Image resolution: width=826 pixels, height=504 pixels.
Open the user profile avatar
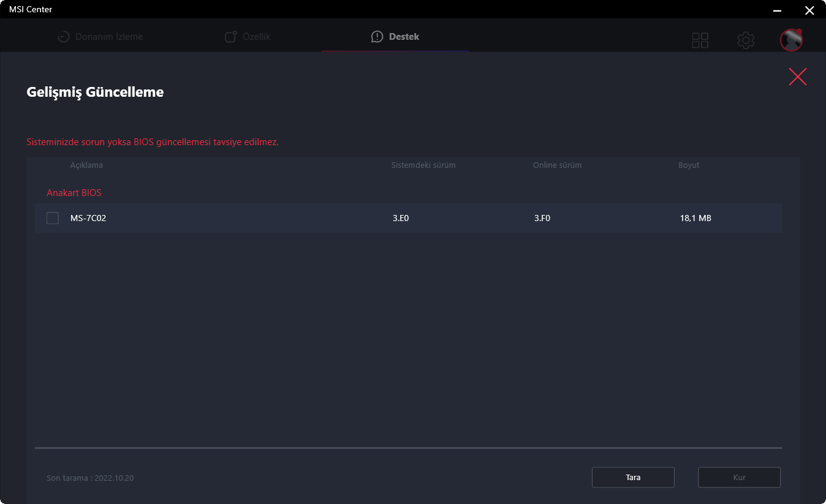pos(791,40)
